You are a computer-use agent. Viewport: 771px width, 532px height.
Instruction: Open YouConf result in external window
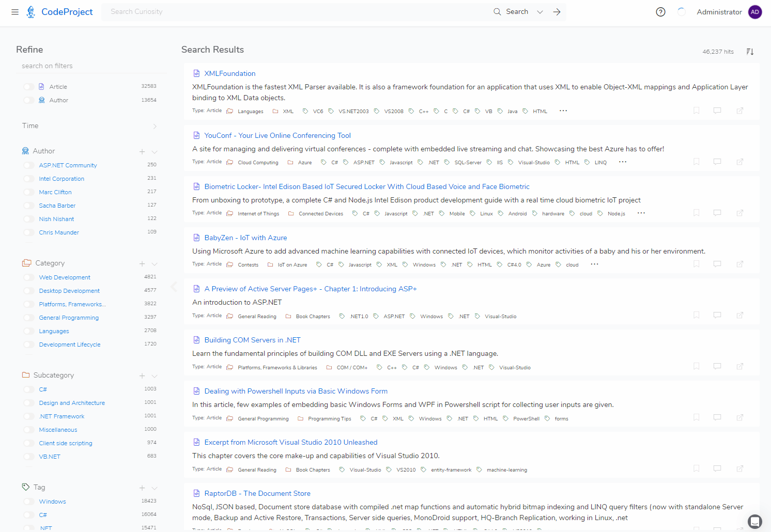click(x=740, y=162)
